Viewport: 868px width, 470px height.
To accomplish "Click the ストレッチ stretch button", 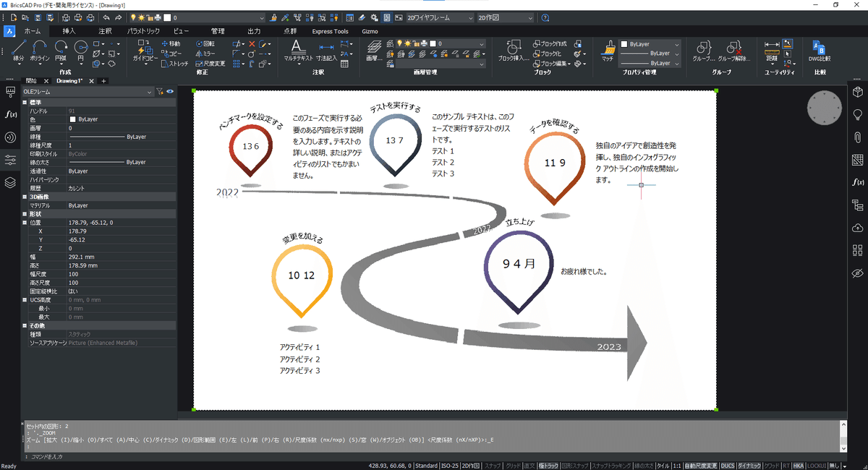I will click(x=174, y=64).
